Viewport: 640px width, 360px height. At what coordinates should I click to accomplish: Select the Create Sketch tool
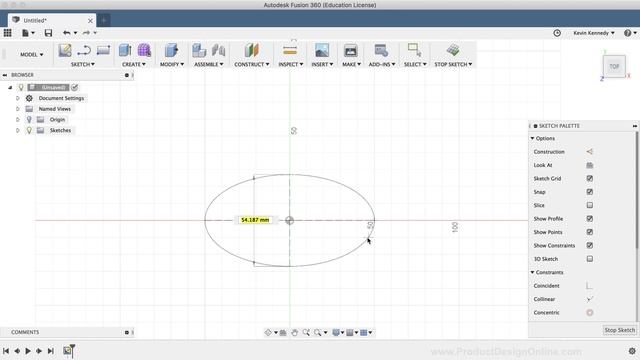coord(65,50)
